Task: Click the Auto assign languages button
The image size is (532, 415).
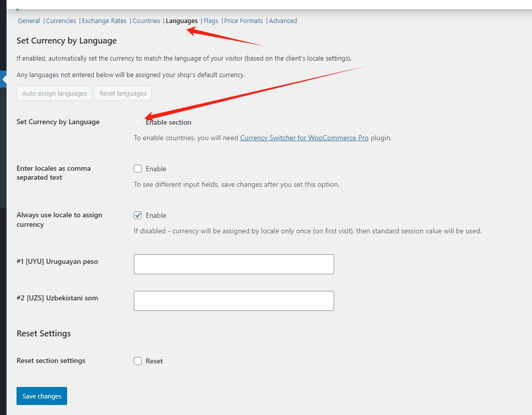Action: (x=55, y=94)
